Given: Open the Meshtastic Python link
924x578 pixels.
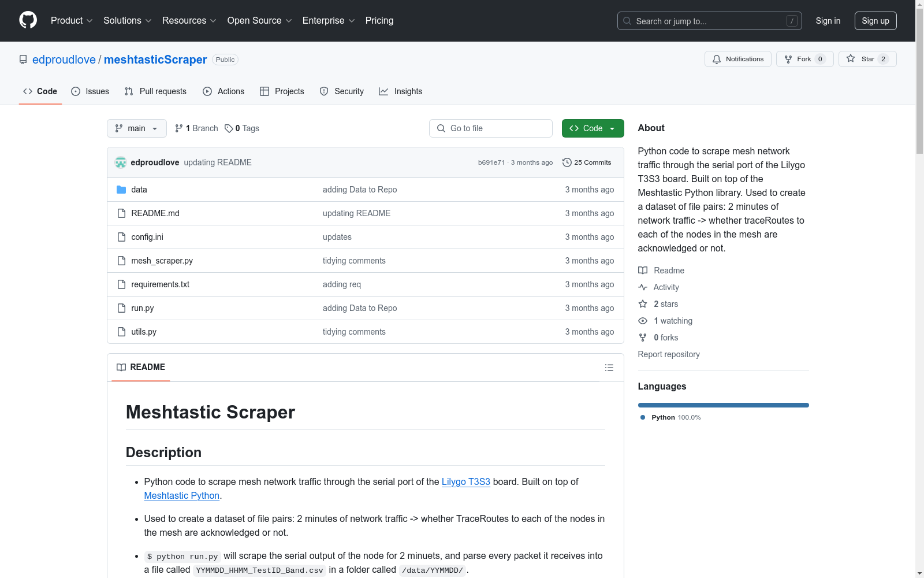Looking at the screenshot, I should [x=182, y=495].
